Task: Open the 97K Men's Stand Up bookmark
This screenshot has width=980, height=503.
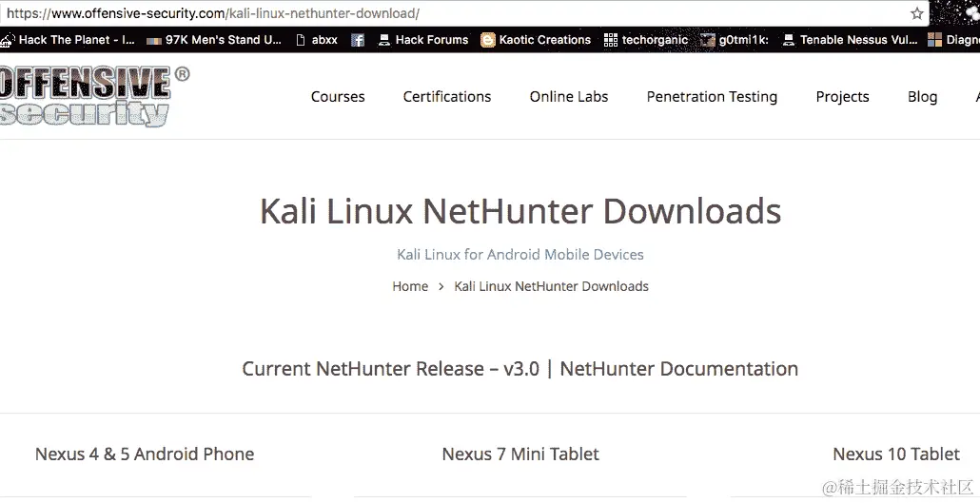Action: 214,40
